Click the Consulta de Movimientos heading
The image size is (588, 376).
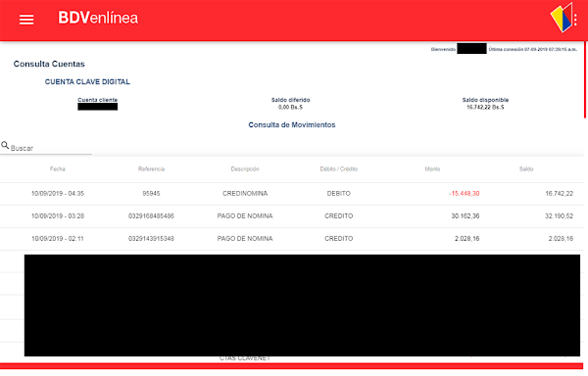pos(292,124)
